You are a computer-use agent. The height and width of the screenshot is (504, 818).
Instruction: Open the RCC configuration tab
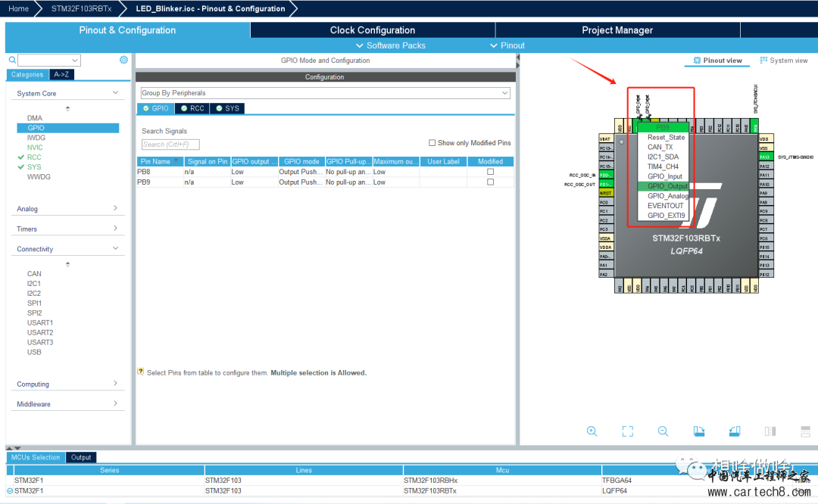click(192, 108)
